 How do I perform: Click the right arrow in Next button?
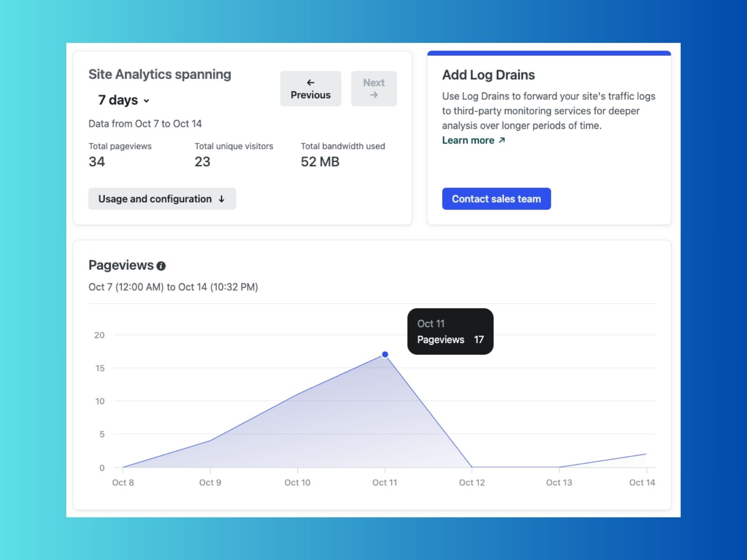tap(373, 94)
